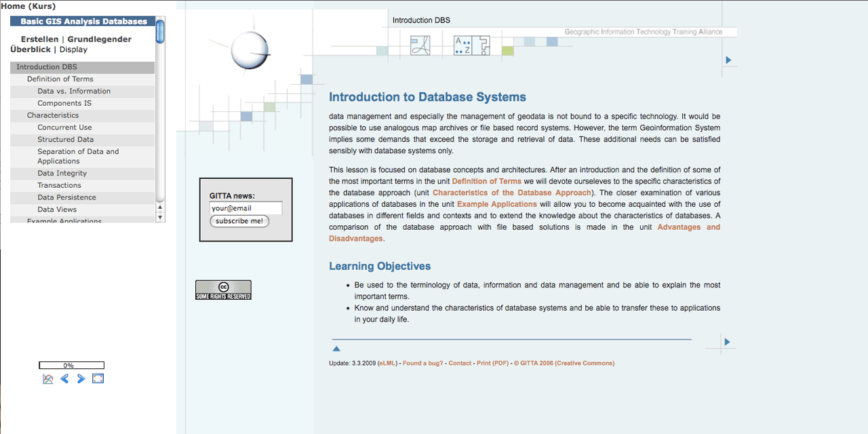Jump to page top via up triangle
868x434 pixels.
336,349
